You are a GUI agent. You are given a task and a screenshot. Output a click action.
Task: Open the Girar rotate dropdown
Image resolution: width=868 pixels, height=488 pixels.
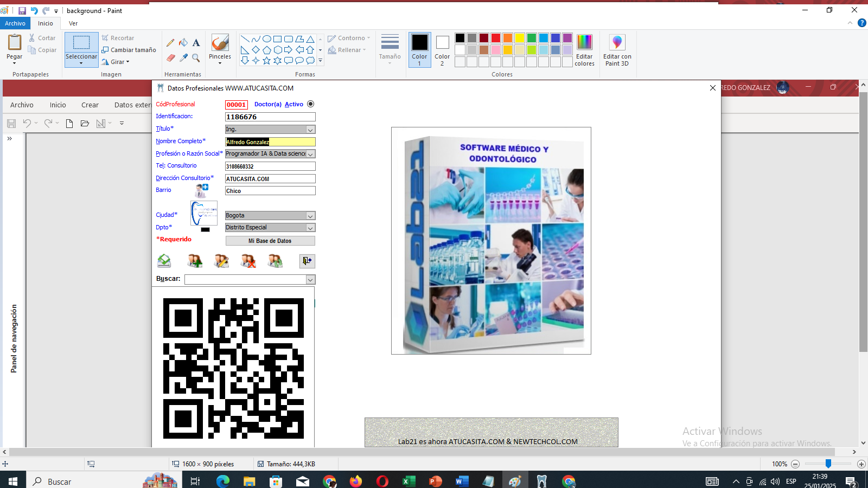tap(116, 62)
